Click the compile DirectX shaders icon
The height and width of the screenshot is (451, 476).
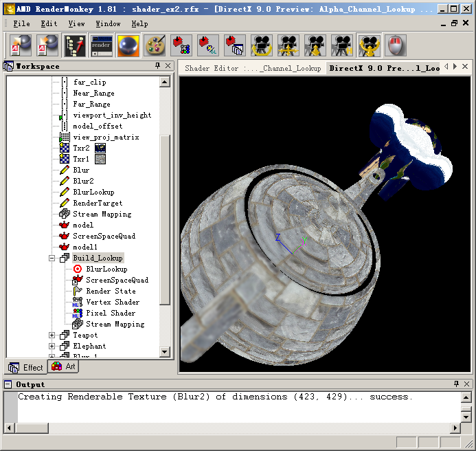point(181,45)
